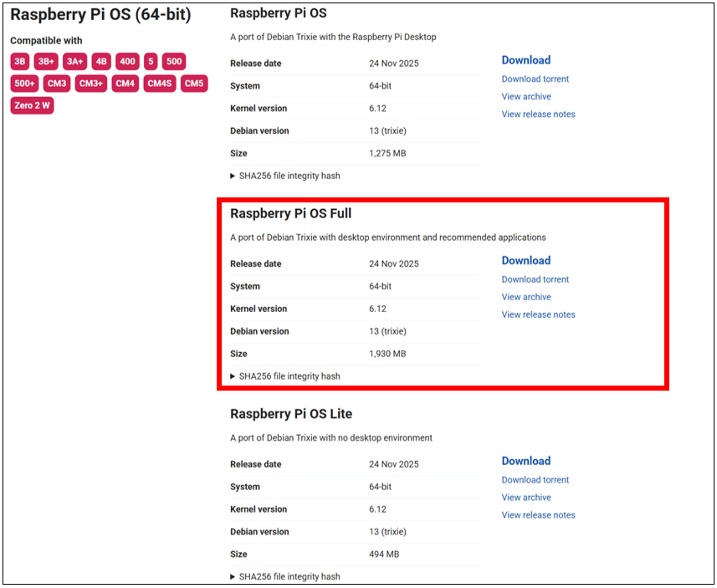Open release notes for Raspberry Pi OS Lite
The image size is (717, 588).
[538, 515]
